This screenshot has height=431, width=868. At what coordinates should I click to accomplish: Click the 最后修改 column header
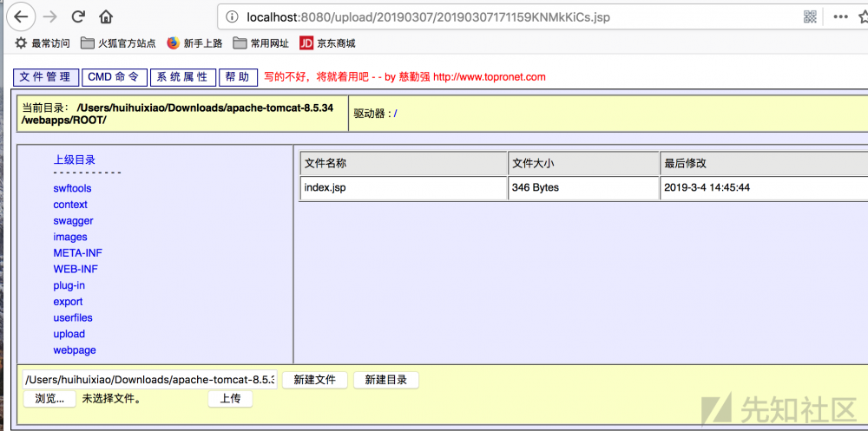pos(764,163)
